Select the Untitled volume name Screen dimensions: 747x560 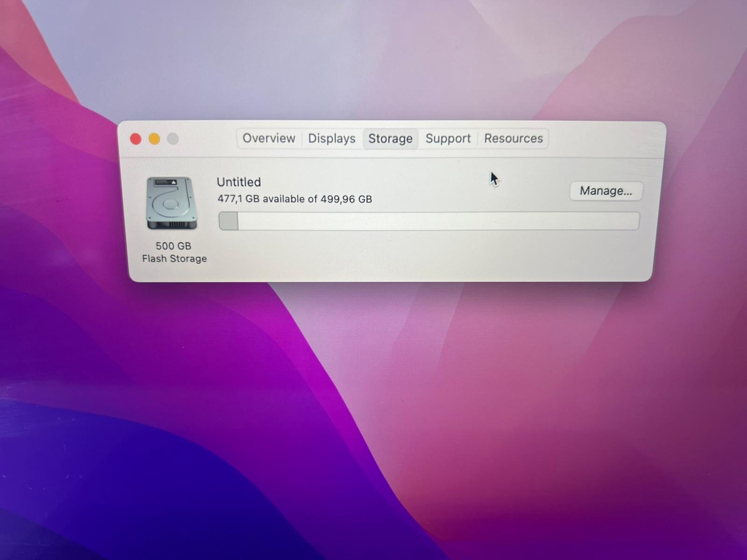[x=239, y=182]
